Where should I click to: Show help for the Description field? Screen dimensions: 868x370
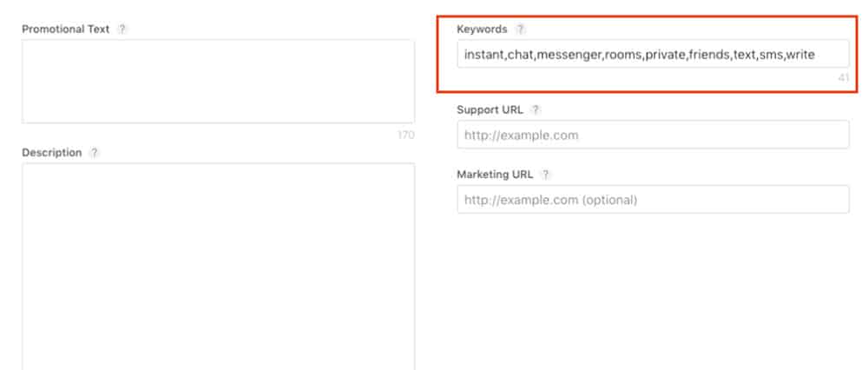[x=94, y=152]
